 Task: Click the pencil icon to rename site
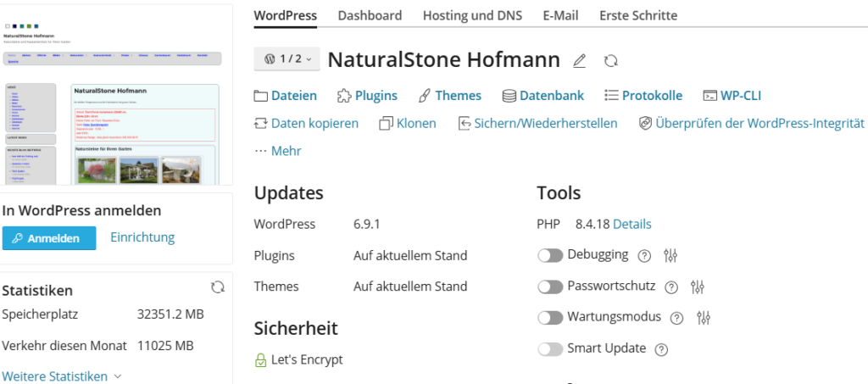tap(580, 60)
